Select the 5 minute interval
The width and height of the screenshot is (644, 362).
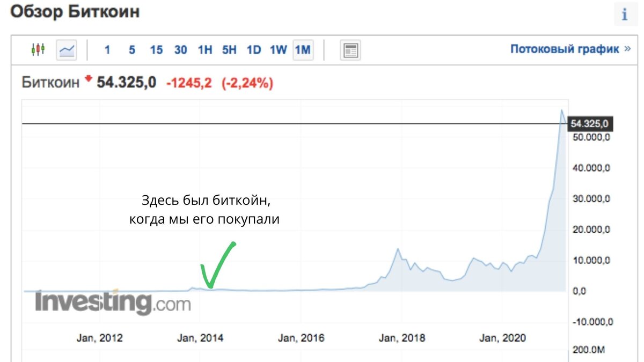pyautogui.click(x=131, y=49)
